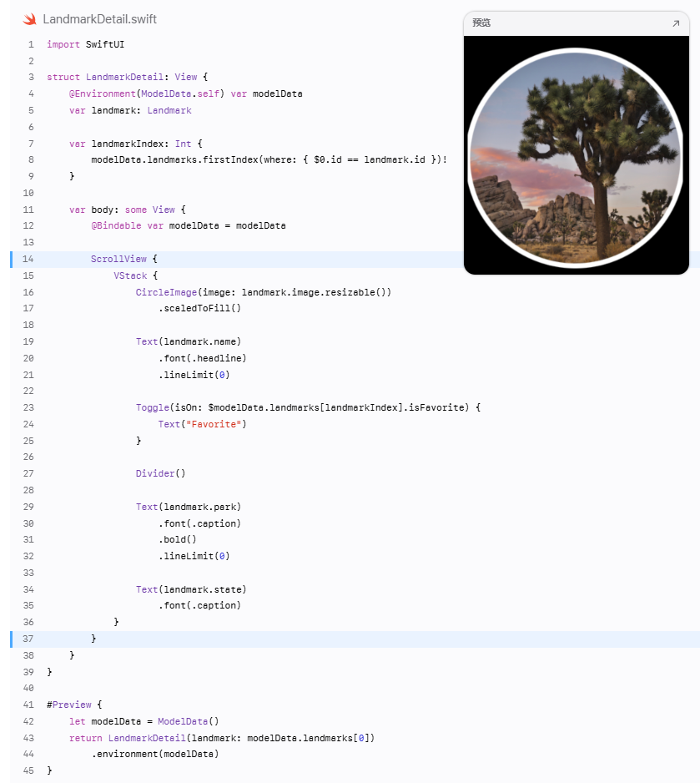Click the '.bold()' modifier line
700x783 pixels.
click(x=178, y=539)
